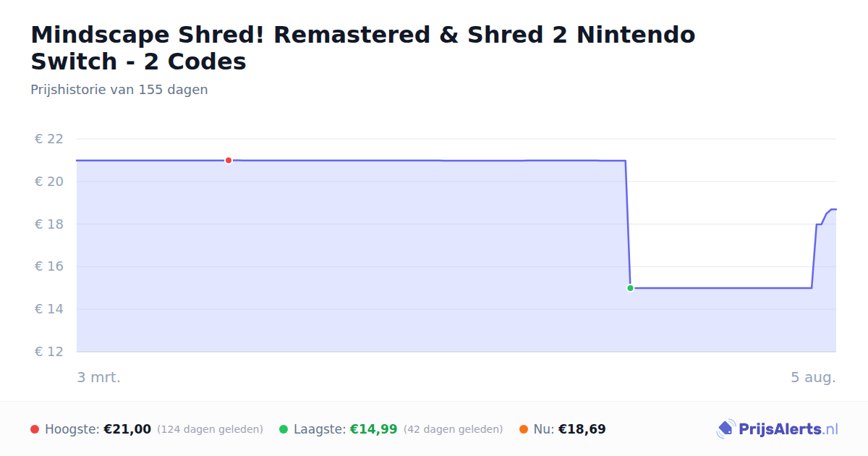Click the 124 dagen geleden note
The width and height of the screenshot is (868, 456).
210,429
